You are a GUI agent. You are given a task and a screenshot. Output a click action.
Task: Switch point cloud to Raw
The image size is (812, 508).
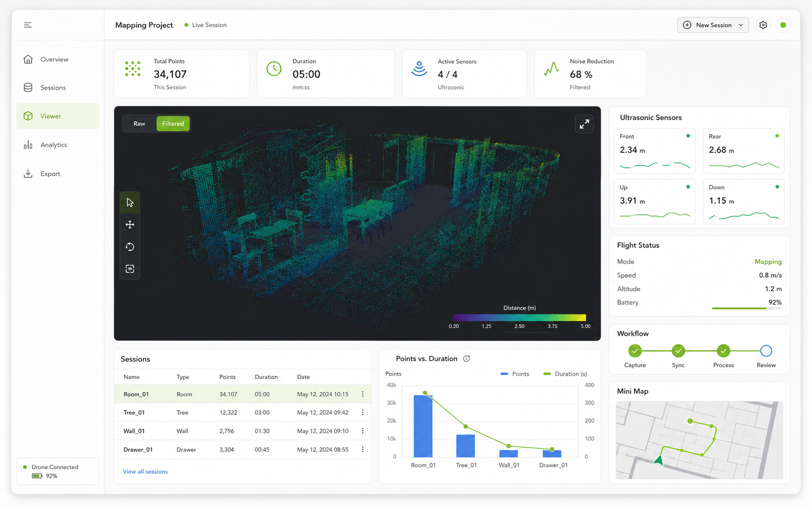click(139, 123)
